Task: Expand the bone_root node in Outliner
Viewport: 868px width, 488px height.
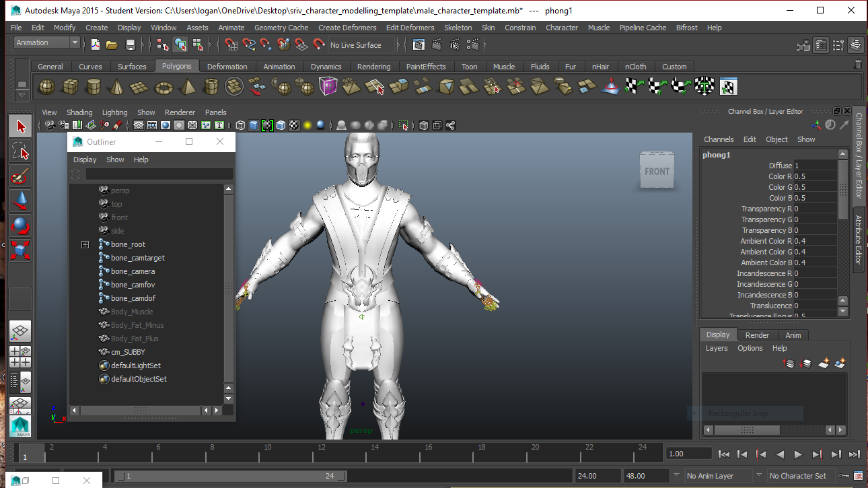Action: 85,244
